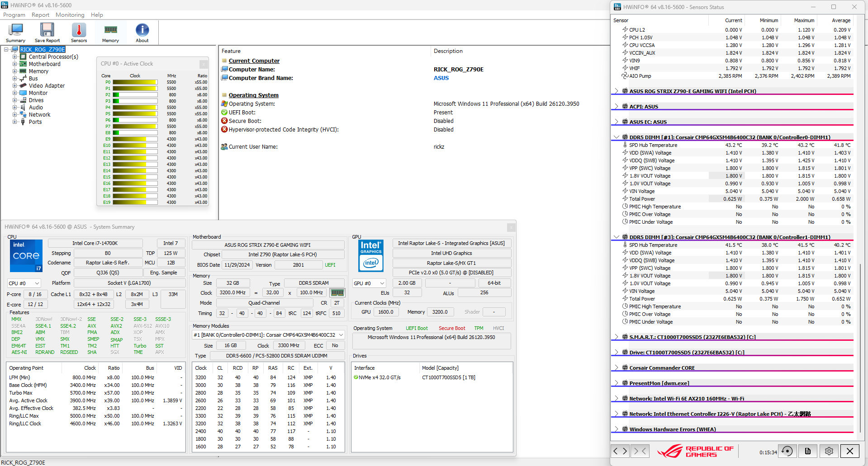Reset sensor min/max with clock-arrow icon
The width and height of the screenshot is (868, 466).
[787, 451]
